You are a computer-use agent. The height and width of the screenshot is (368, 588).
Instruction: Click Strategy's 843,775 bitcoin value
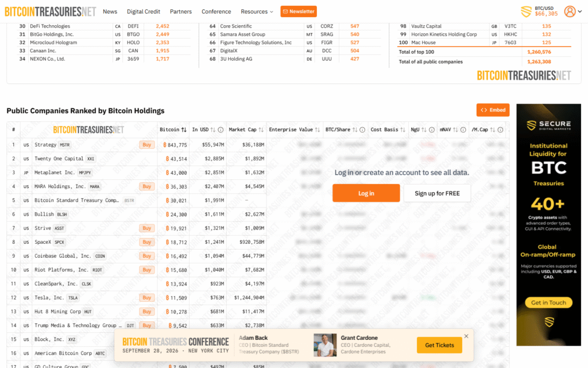pyautogui.click(x=175, y=145)
